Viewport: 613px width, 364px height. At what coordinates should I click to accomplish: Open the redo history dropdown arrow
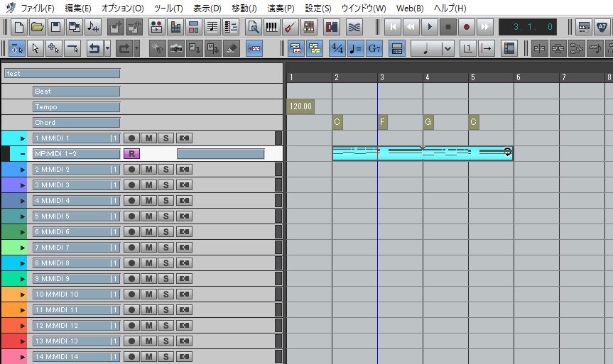[137, 49]
